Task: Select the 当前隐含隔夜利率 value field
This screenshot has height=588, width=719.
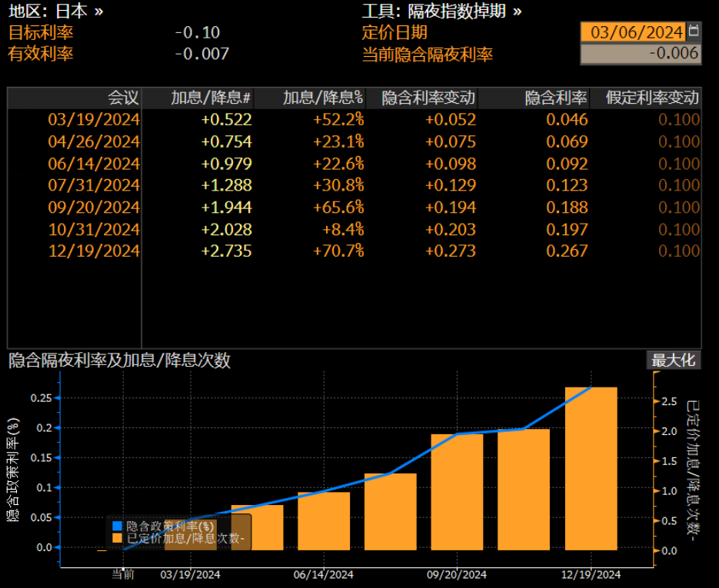Action: point(641,55)
